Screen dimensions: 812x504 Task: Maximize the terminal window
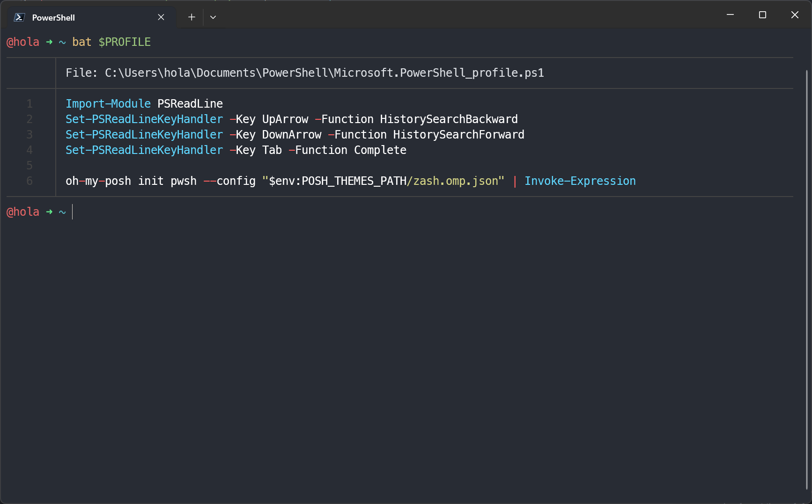762,15
